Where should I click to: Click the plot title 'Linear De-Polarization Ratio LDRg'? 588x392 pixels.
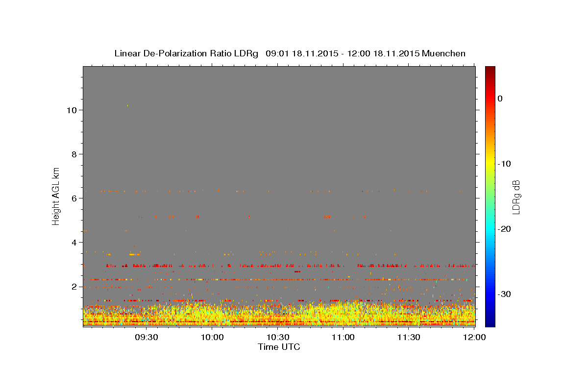click(x=186, y=53)
